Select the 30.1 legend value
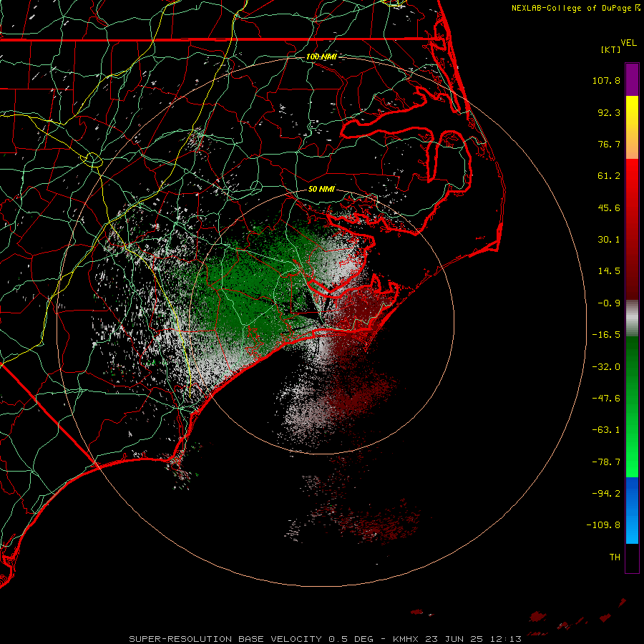This screenshot has height=644, width=644. 609,240
